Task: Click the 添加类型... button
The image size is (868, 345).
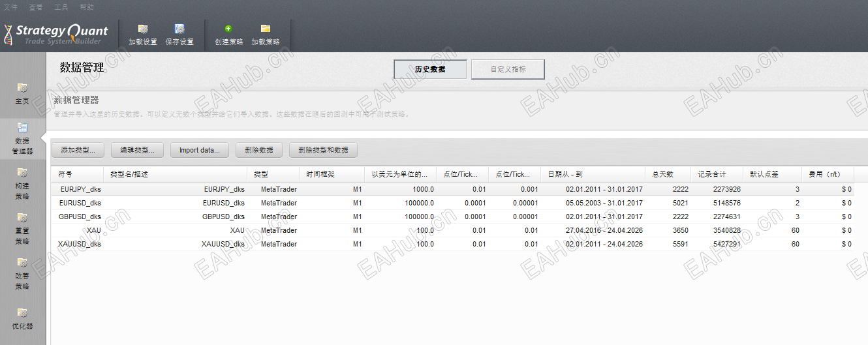Action: [78, 150]
